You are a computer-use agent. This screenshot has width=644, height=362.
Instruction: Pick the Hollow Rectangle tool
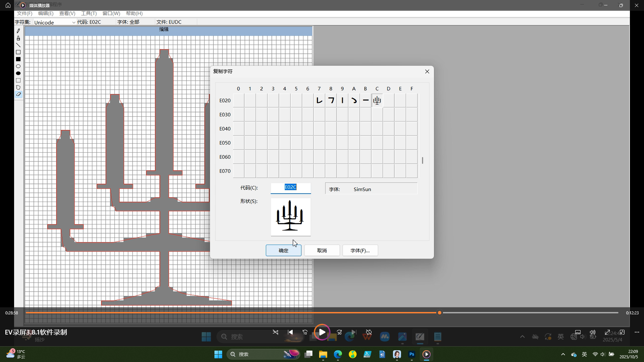coord(18,52)
